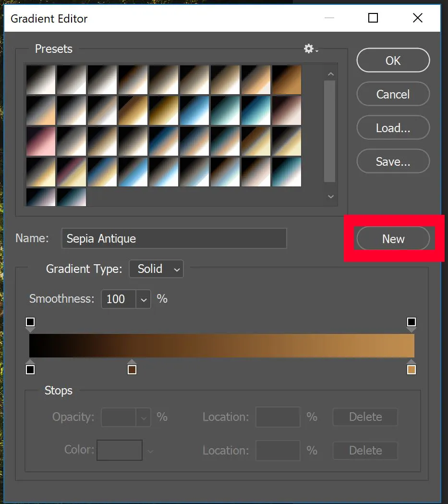
Task: Click the Sepia Antique name field
Action: [174, 238]
